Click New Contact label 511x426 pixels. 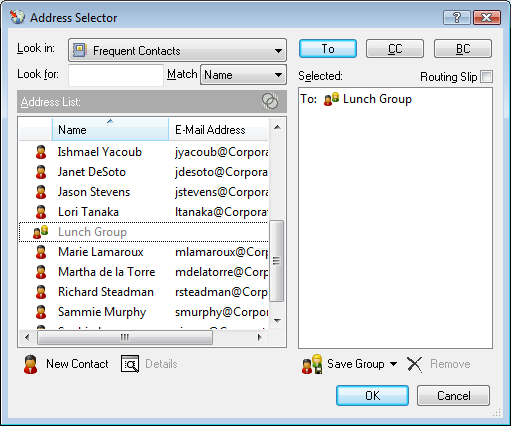[77, 364]
